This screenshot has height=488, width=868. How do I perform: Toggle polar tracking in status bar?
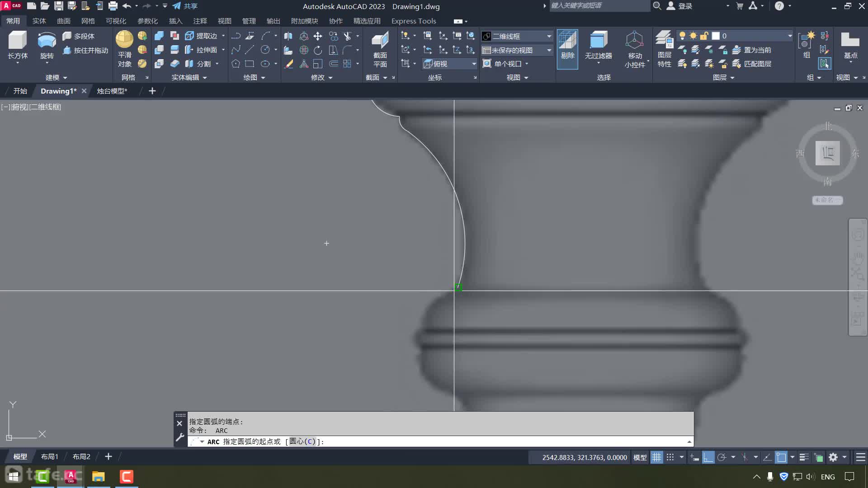722,457
